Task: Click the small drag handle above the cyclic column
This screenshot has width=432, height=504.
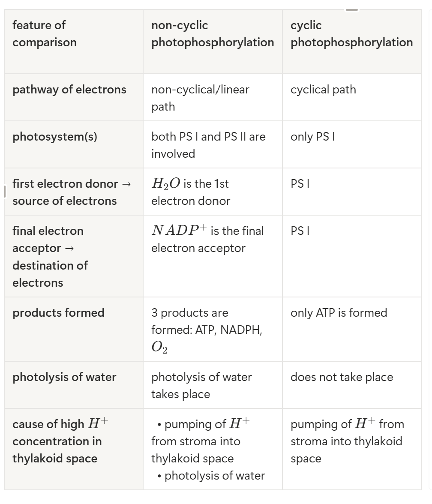Action: [351, 10]
